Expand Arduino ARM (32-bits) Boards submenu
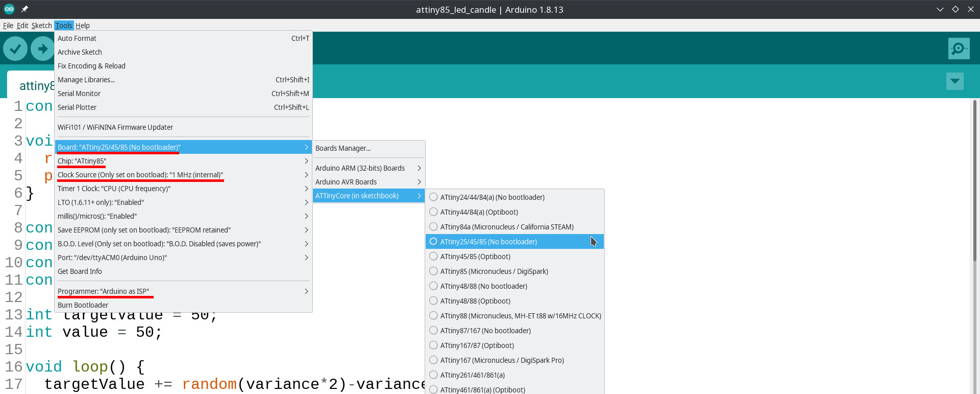 click(x=369, y=168)
